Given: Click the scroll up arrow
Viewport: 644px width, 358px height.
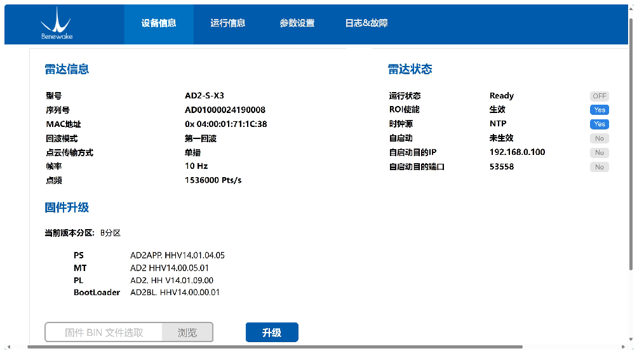Looking at the screenshot, I should pos(631,8).
